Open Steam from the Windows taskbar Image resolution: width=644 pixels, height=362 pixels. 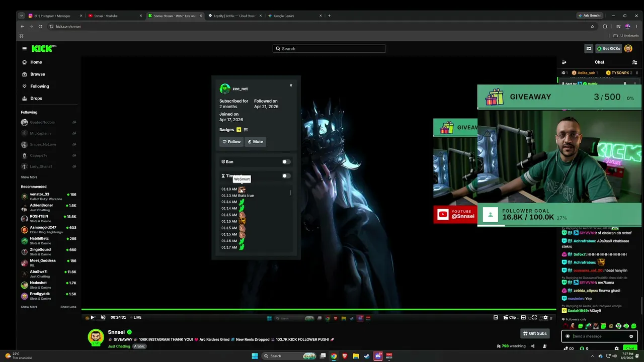(x=367, y=356)
